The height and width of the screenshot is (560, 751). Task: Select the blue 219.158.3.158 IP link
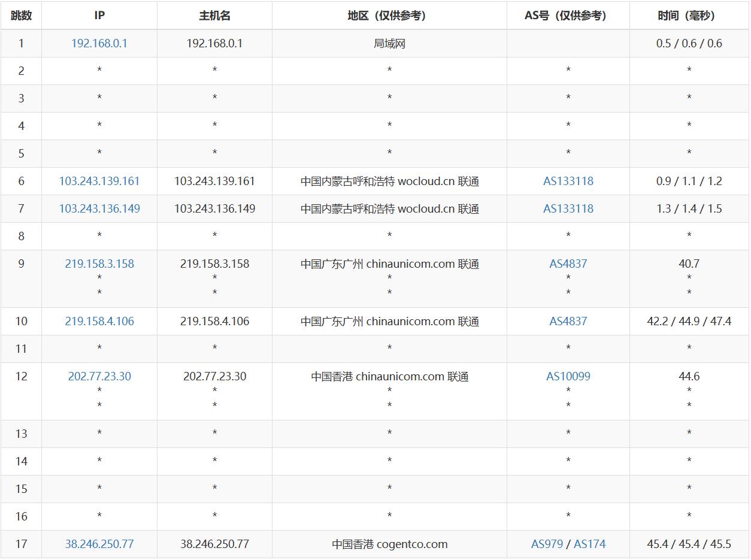click(x=99, y=264)
